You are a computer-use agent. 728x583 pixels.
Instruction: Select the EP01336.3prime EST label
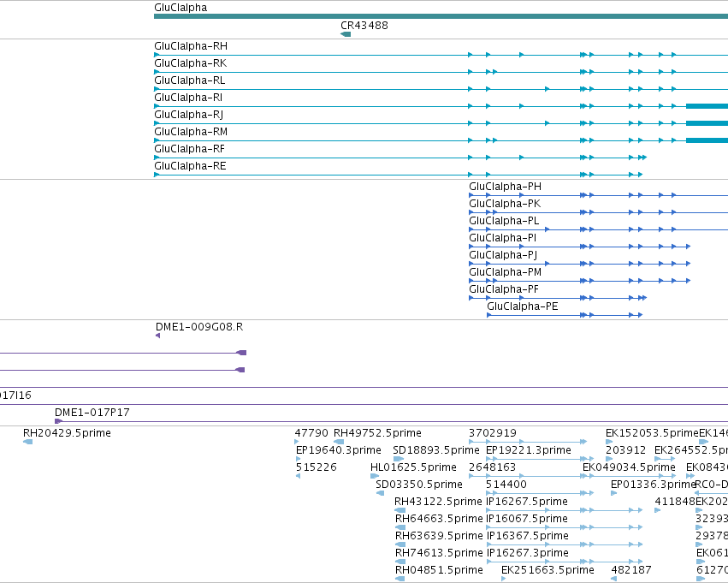point(654,485)
